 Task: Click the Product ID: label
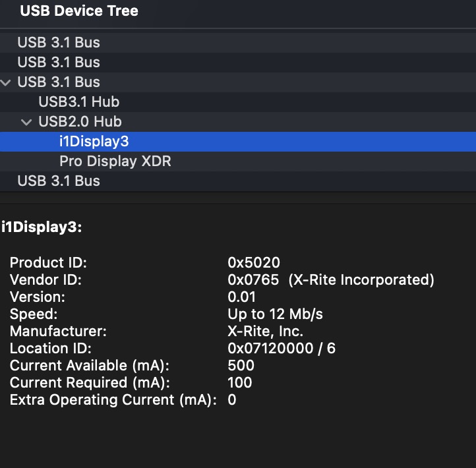(x=48, y=262)
